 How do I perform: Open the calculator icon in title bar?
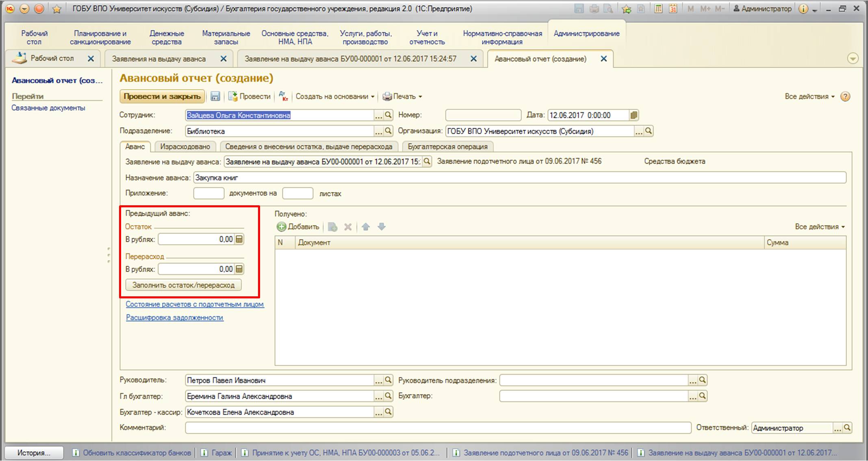pyautogui.click(x=658, y=9)
